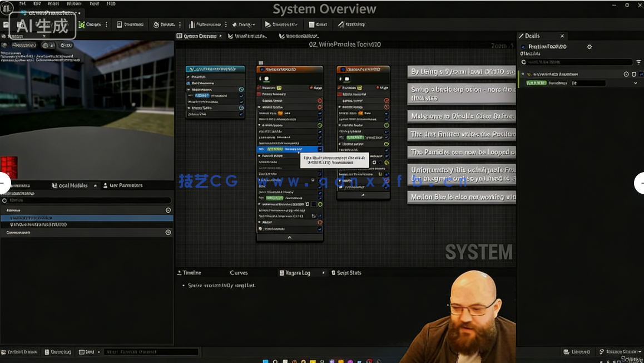Image resolution: width=644 pixels, height=363 pixels.
Task: Toggle the bottom checkbox in the blue system node
Action: coord(241,114)
